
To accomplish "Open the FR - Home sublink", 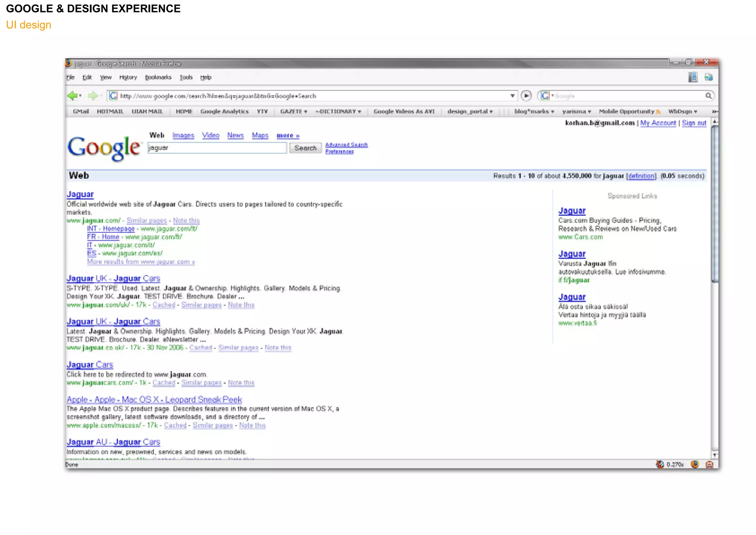I will point(103,237).
